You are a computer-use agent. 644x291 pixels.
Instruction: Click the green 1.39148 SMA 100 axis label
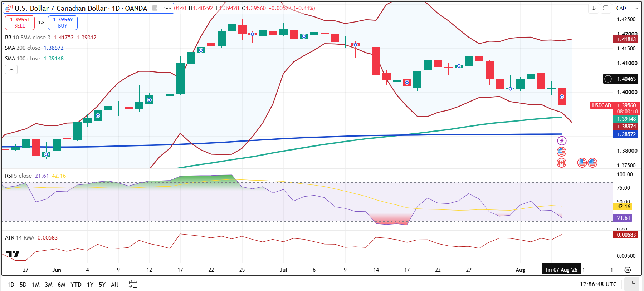pos(626,119)
